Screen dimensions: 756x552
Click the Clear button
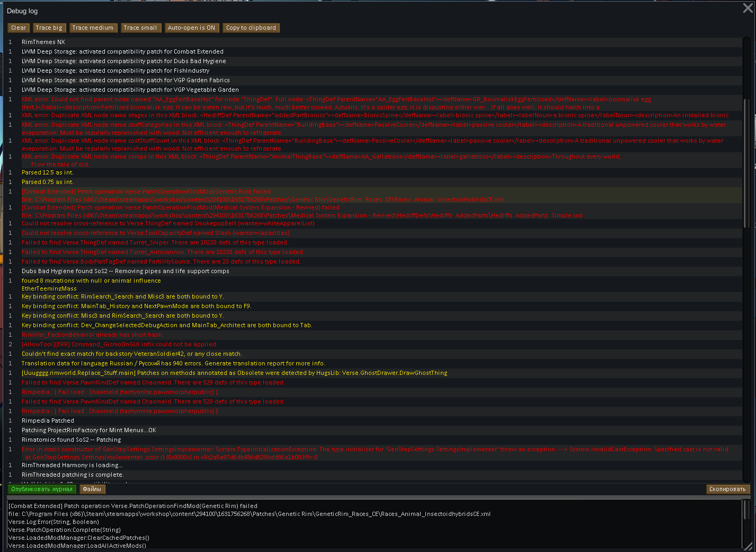click(x=19, y=28)
